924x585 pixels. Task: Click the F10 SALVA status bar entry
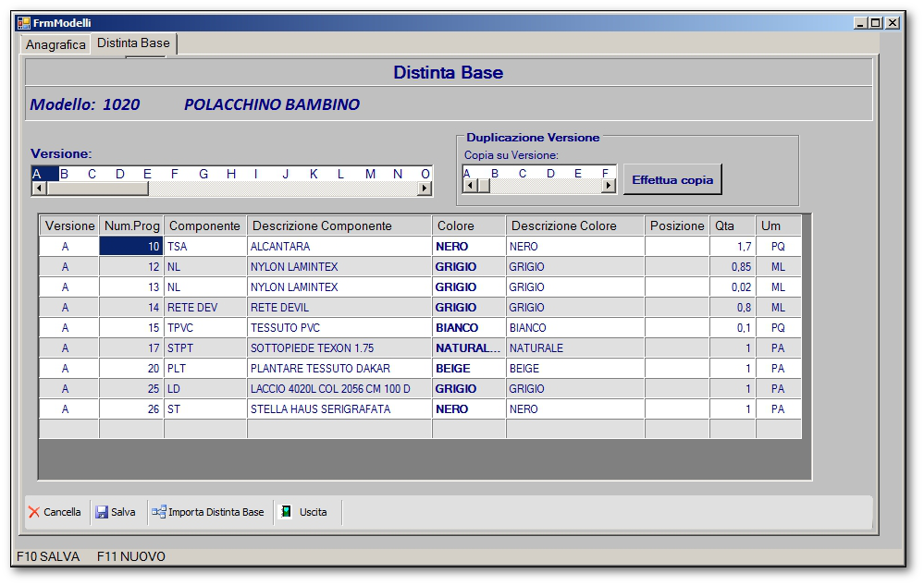48,556
